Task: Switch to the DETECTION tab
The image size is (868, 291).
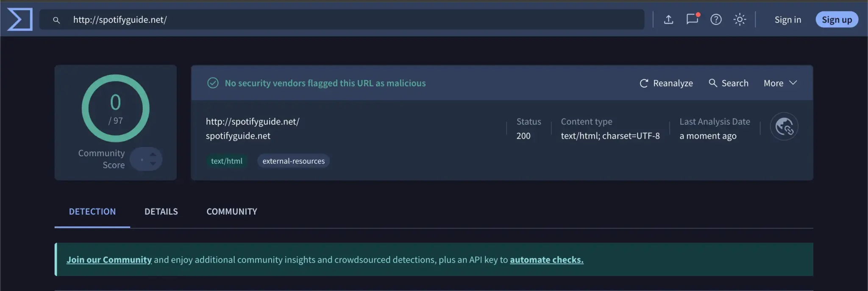Action: pos(92,212)
